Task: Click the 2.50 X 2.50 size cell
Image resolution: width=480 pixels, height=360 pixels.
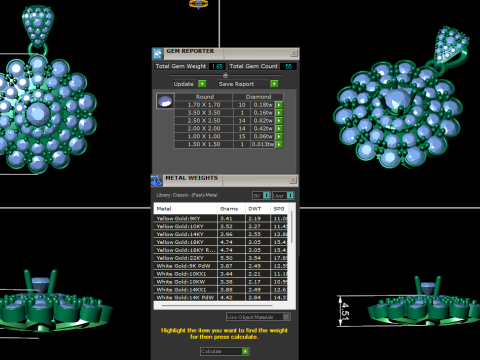Action: 204,121
